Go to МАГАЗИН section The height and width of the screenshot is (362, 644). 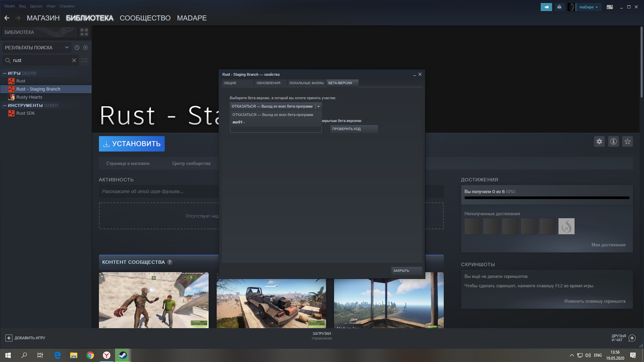[43, 18]
